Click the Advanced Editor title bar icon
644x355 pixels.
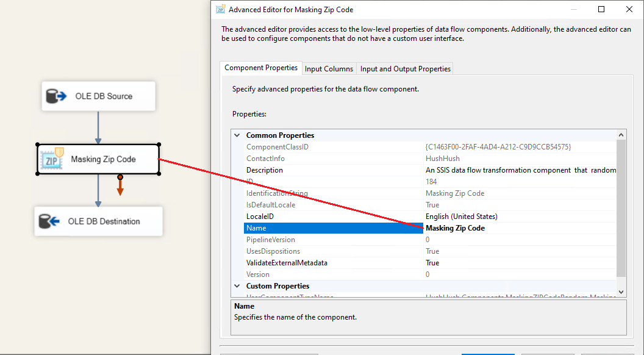coord(221,10)
